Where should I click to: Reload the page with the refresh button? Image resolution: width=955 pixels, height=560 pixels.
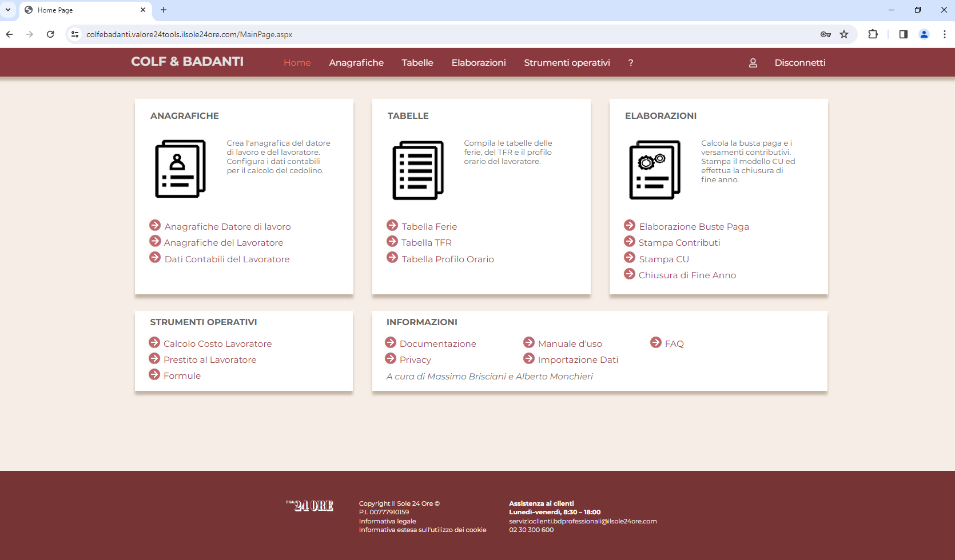(50, 34)
